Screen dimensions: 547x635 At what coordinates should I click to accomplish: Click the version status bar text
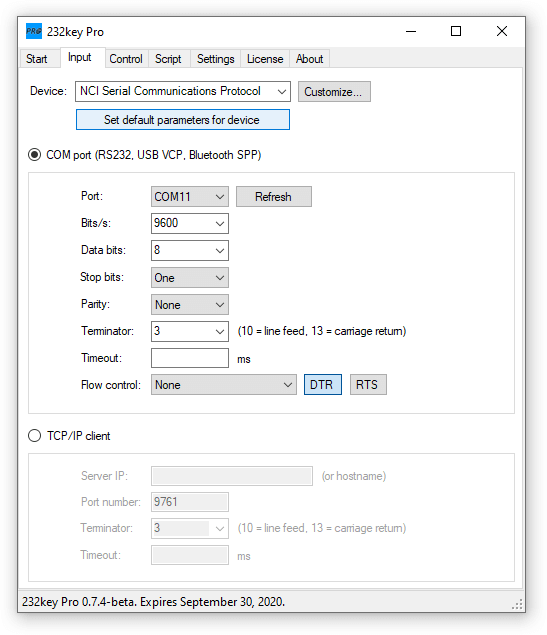pyautogui.click(x=153, y=602)
